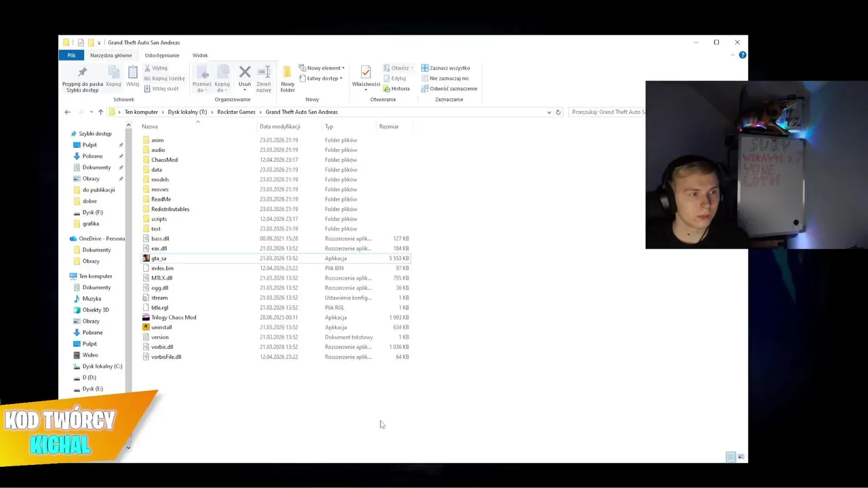Image resolution: width=868 pixels, height=488 pixels.
Task: Switch to the Widok tab
Action: click(200, 56)
